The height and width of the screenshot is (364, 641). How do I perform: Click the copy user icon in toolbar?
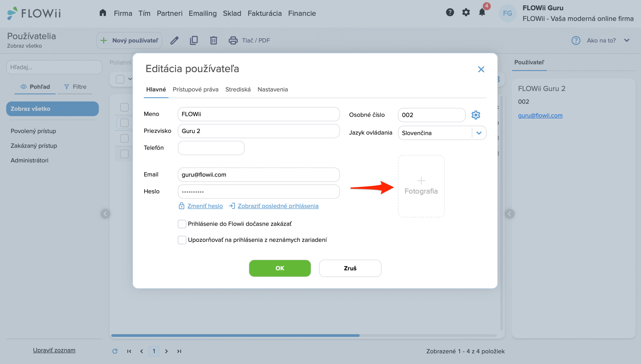(194, 40)
